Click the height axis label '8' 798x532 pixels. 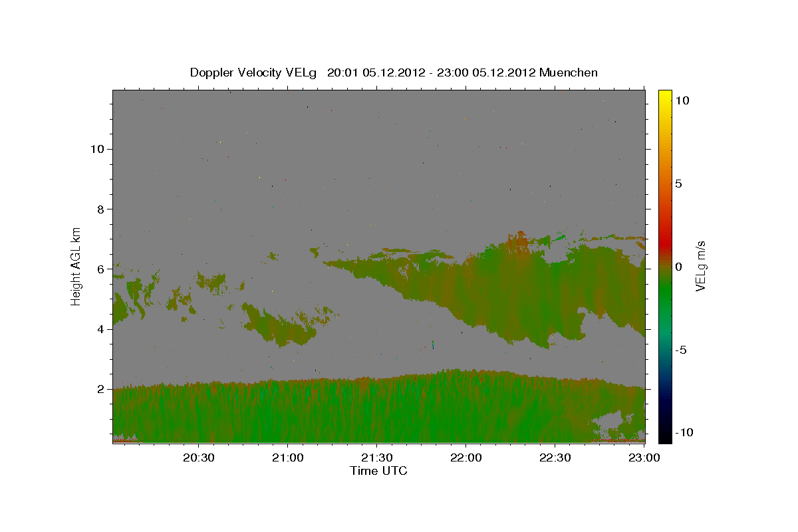click(x=100, y=209)
